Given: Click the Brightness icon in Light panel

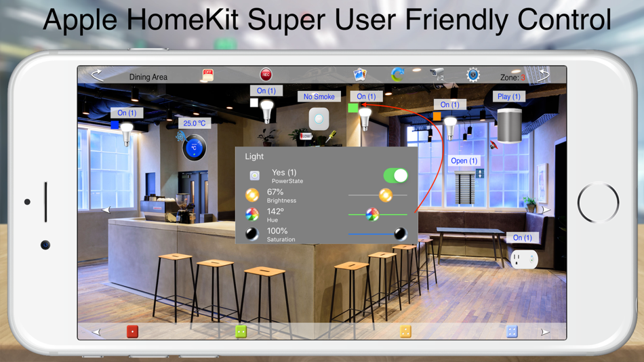Looking at the screenshot, I should click(x=252, y=195).
